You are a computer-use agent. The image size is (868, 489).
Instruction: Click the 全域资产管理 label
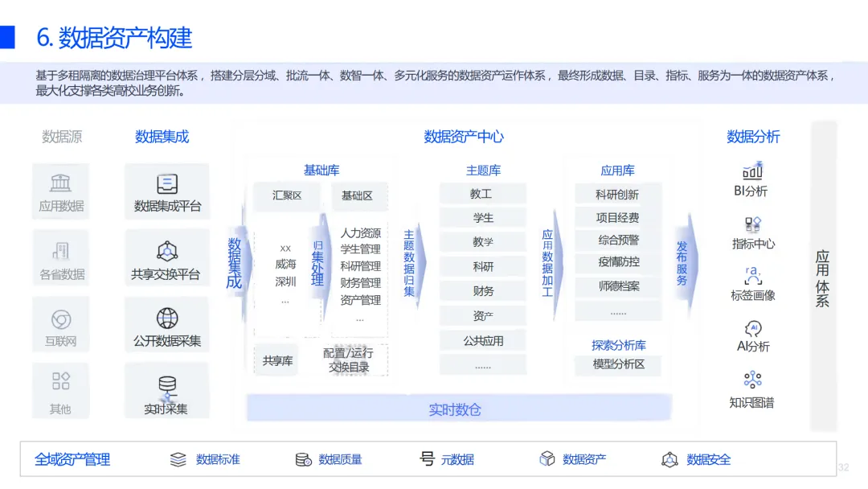[72, 459]
